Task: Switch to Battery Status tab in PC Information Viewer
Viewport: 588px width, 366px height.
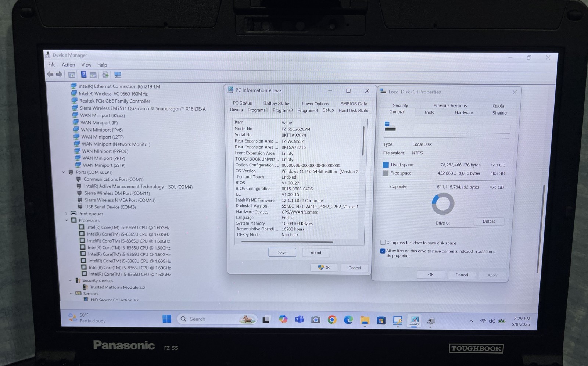Action: 277,104
